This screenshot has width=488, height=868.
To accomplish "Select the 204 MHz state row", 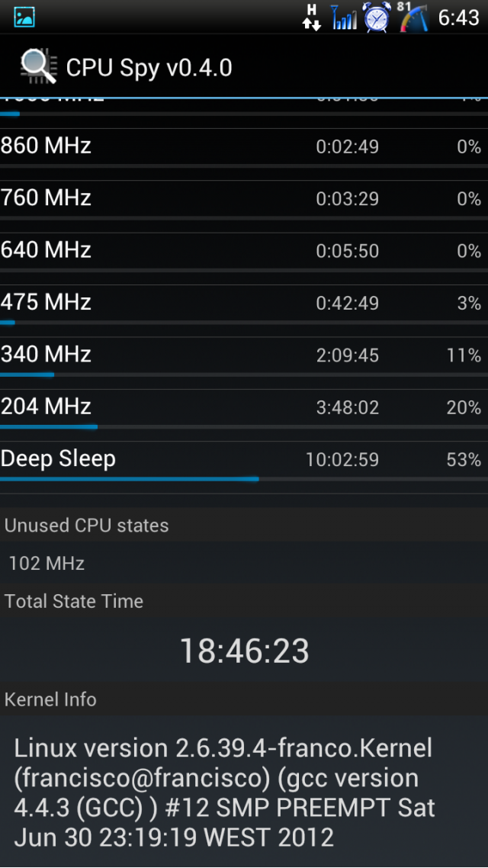I will (244, 408).
